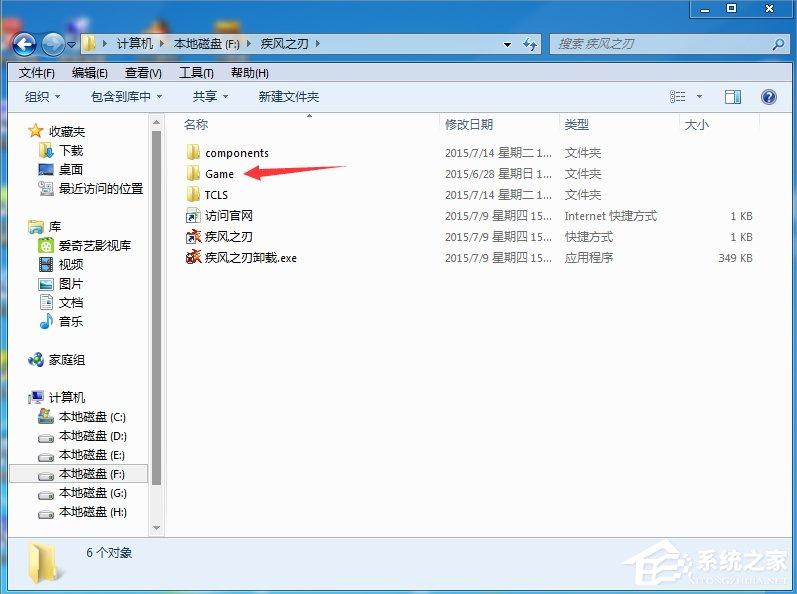The image size is (797, 594).
Task: Open the 工具(T) menu
Action: (196, 73)
